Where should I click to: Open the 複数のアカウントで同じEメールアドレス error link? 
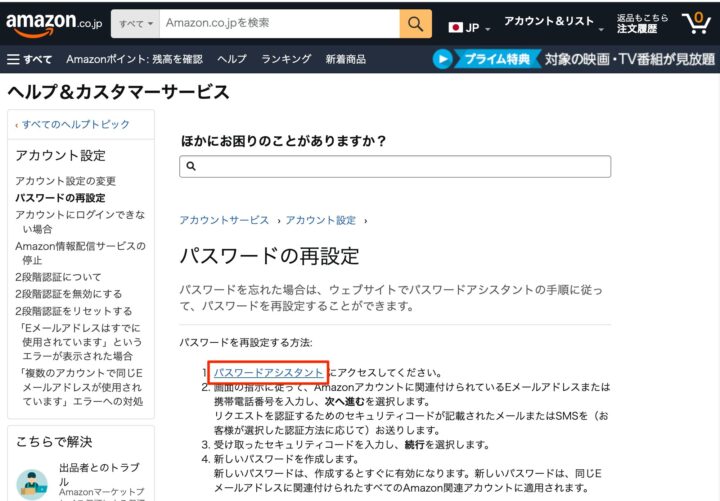click(81, 387)
